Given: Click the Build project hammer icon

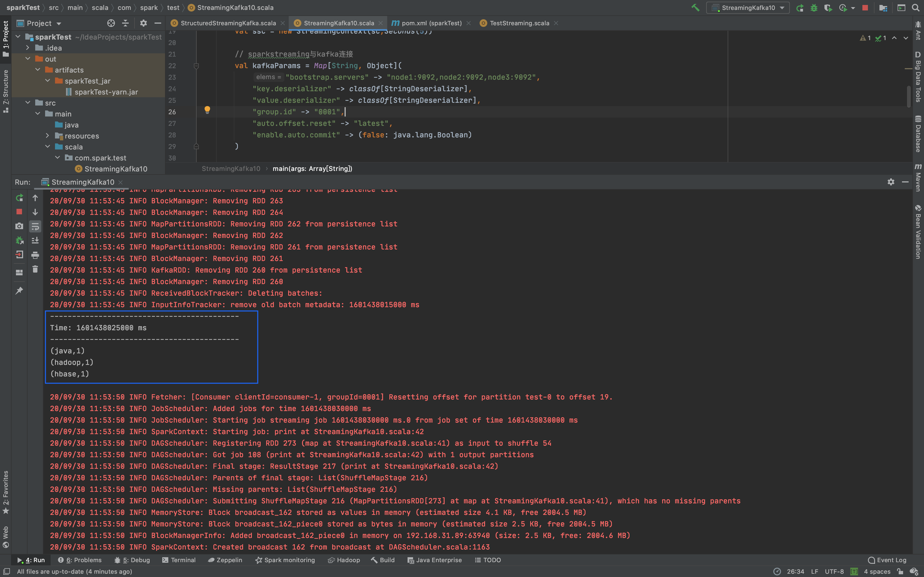Looking at the screenshot, I should (695, 8).
